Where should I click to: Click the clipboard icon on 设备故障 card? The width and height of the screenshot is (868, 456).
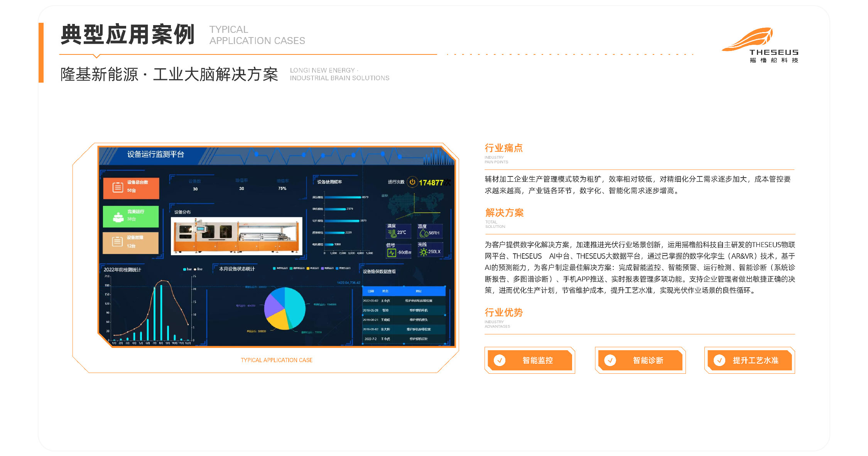pos(117,242)
